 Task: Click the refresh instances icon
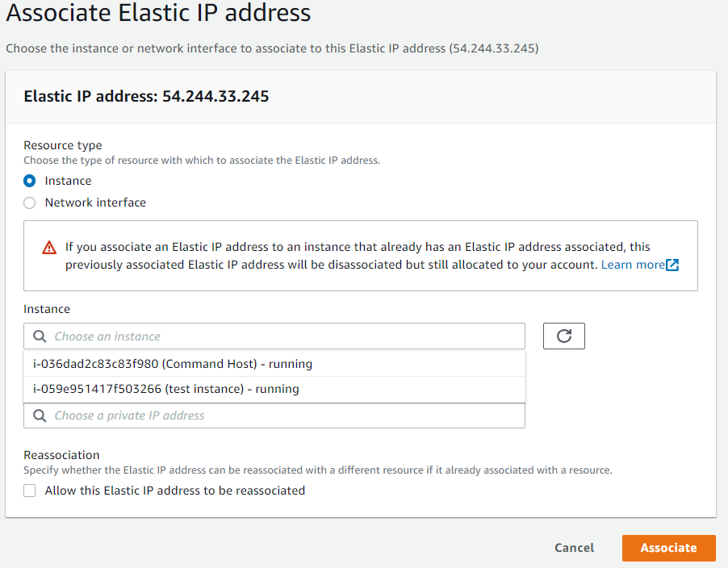click(563, 336)
